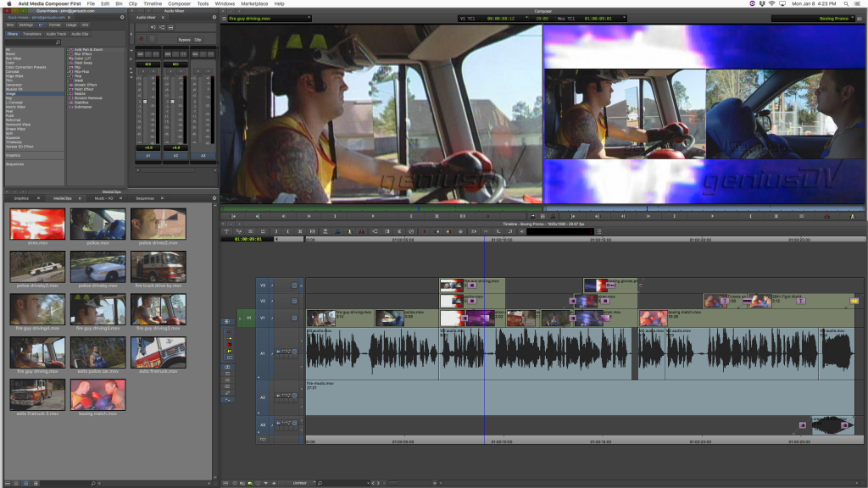
Task: Toggle the green source V1 track selector
Action: (x=248, y=319)
